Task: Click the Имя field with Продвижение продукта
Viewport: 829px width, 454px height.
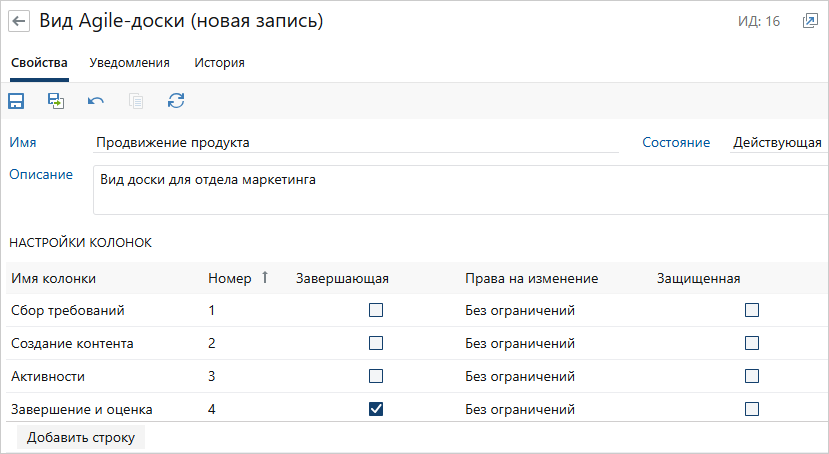Action: coord(355,143)
